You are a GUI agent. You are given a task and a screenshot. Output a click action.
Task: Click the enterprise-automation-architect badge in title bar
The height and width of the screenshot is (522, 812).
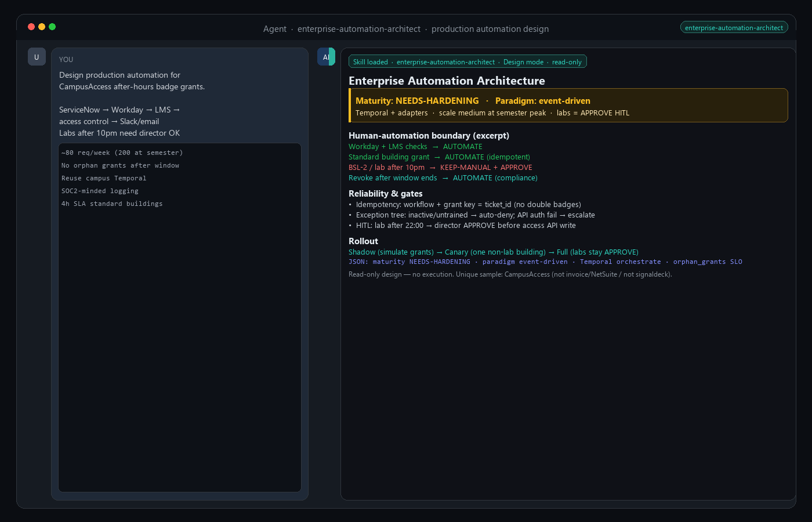point(734,27)
